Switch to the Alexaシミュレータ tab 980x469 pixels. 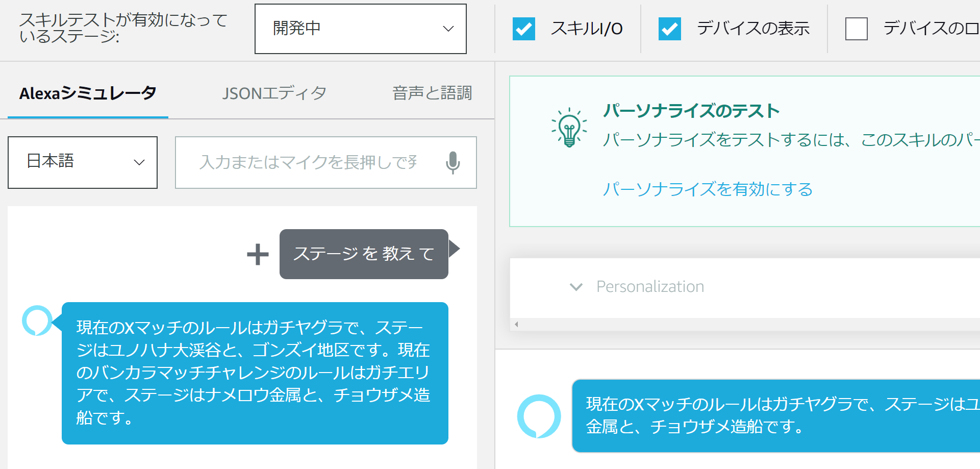[x=88, y=93]
